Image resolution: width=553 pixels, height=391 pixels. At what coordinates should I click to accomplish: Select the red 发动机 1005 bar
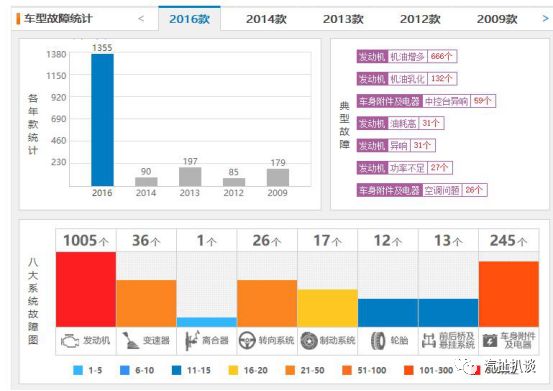pos(86,289)
